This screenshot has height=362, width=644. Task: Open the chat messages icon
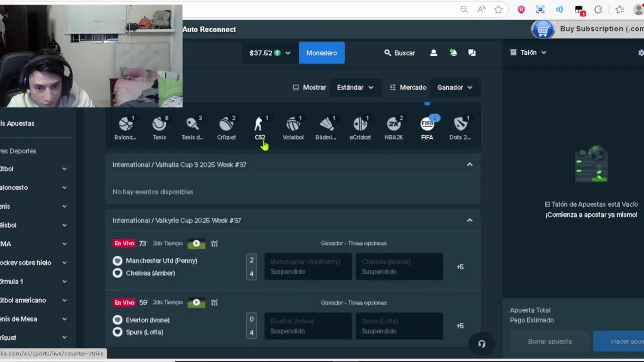(472, 53)
